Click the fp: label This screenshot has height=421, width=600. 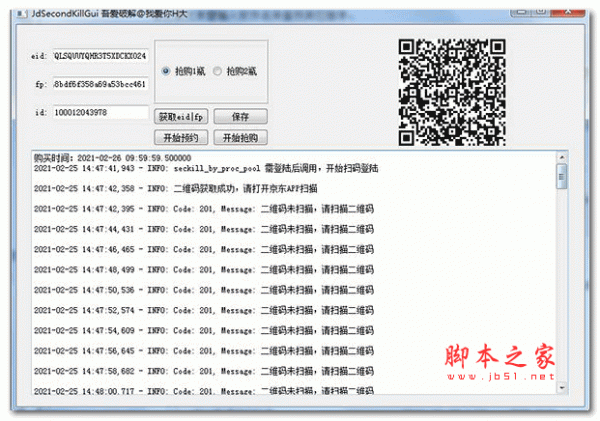click(x=41, y=85)
